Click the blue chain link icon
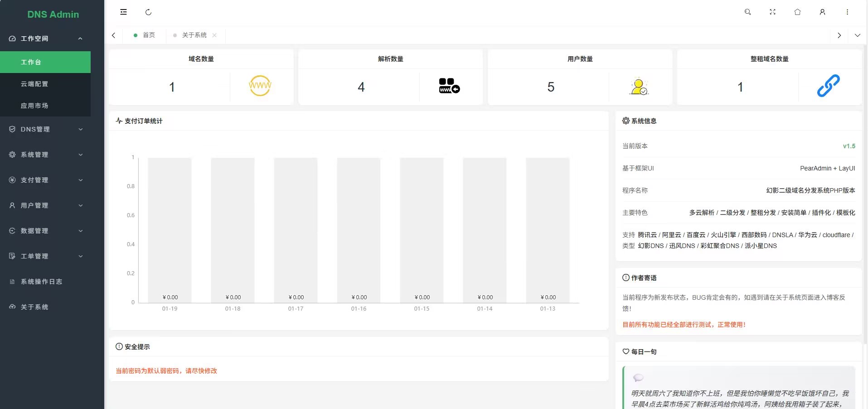 point(828,86)
